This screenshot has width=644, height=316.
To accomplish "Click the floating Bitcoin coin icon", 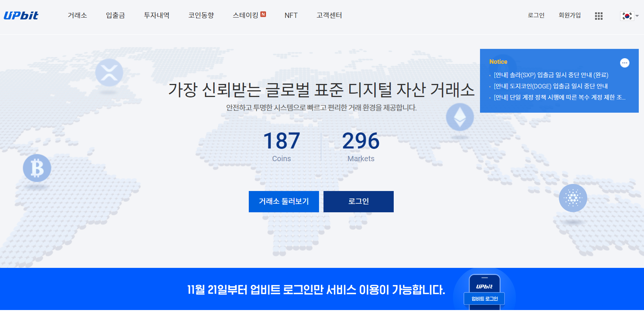I will 37,168.
